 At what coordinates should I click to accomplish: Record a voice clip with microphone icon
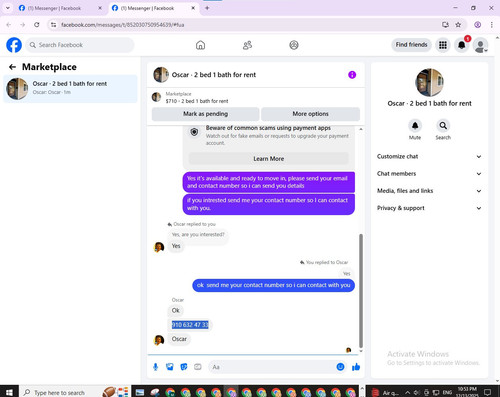(x=155, y=367)
